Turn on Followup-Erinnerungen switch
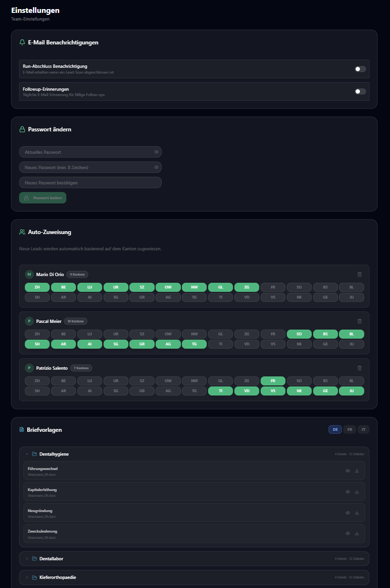Image resolution: width=390 pixels, height=588 pixels. pos(360,91)
